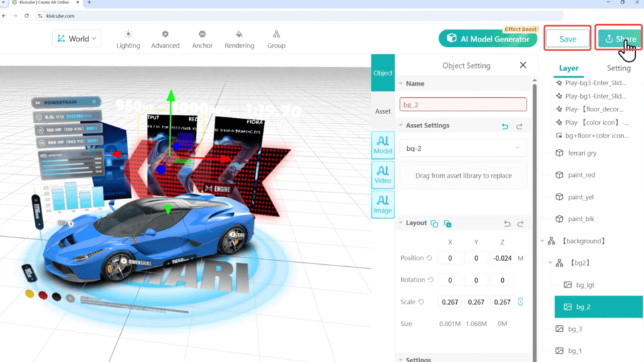Switch to the Layer tab
This screenshot has height=362, width=644.
tap(568, 68)
